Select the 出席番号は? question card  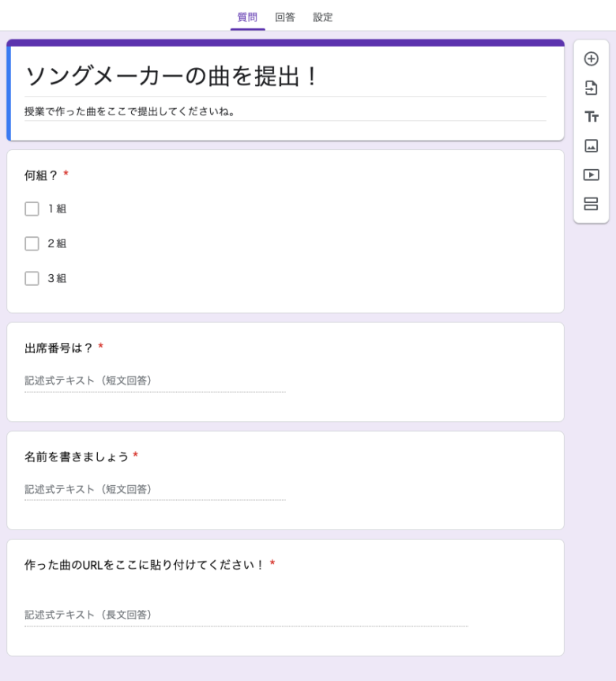coord(285,372)
